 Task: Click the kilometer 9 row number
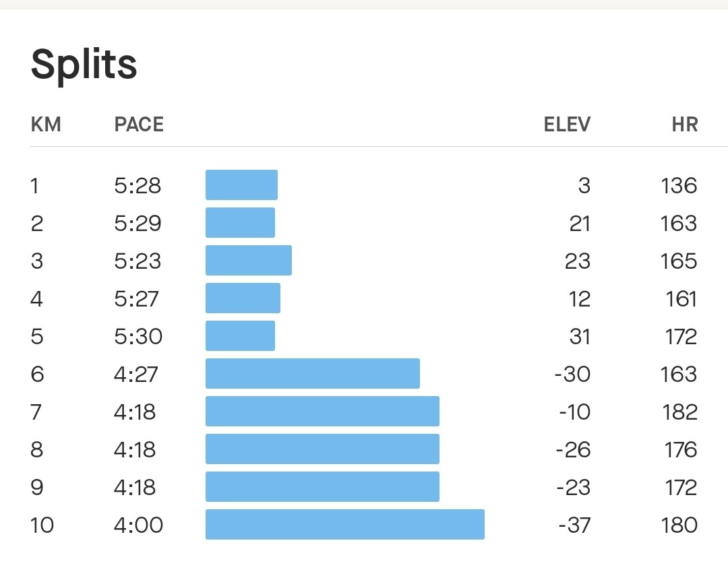click(37, 487)
